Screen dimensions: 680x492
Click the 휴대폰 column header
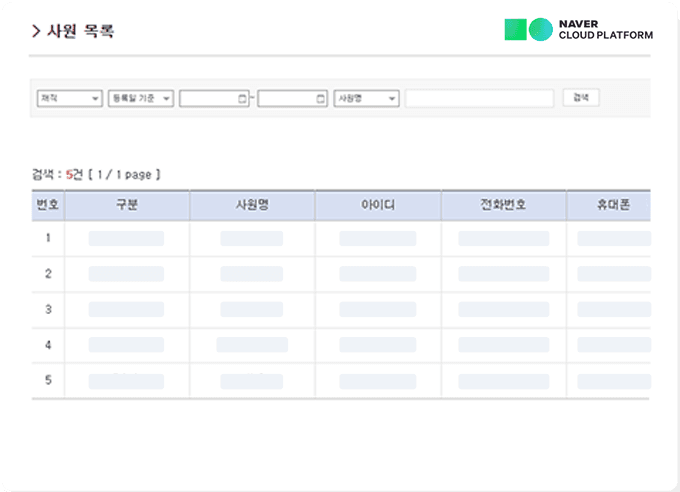click(612, 205)
